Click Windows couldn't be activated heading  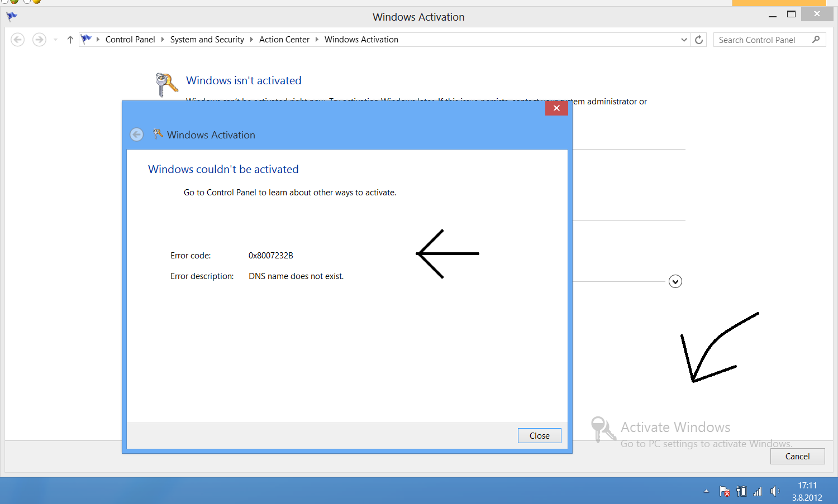click(223, 169)
